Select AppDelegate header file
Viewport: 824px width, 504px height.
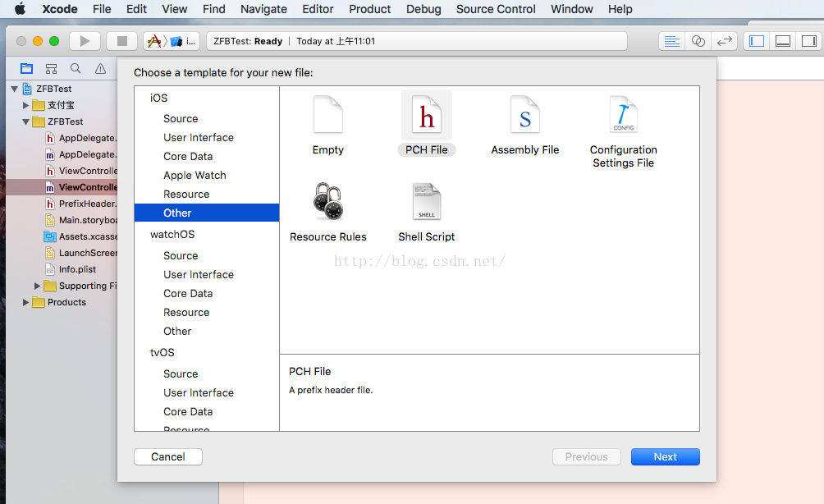[x=81, y=138]
